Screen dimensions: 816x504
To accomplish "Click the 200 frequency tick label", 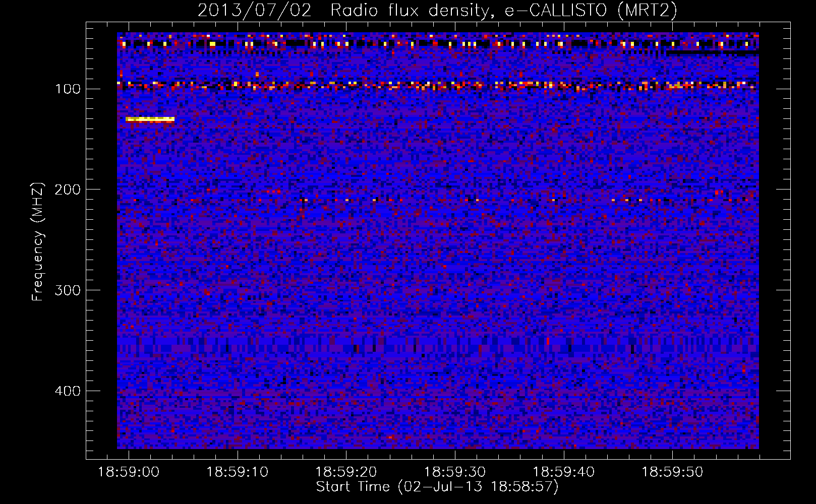I will (68, 190).
